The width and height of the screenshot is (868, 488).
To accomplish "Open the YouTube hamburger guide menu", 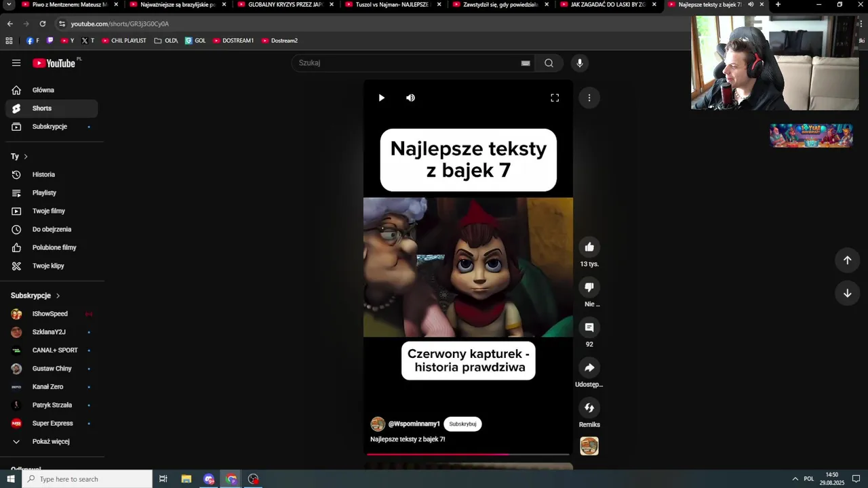I will click(16, 63).
